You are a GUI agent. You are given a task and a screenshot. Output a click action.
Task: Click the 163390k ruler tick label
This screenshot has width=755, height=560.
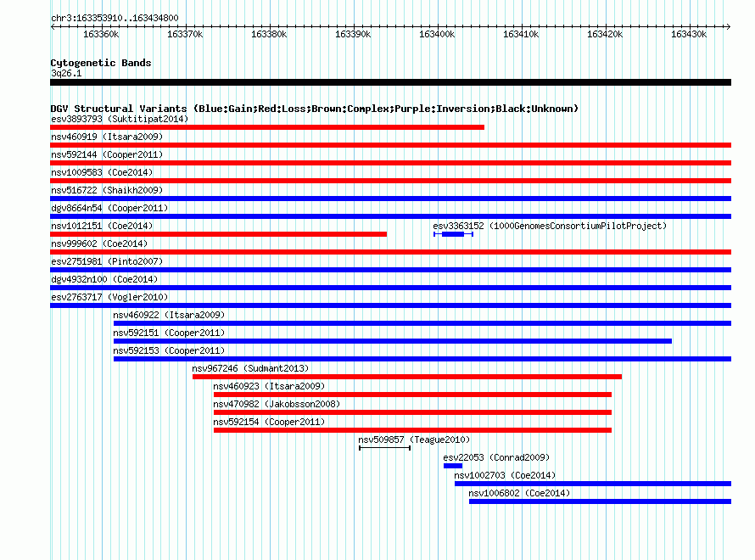tap(353, 34)
